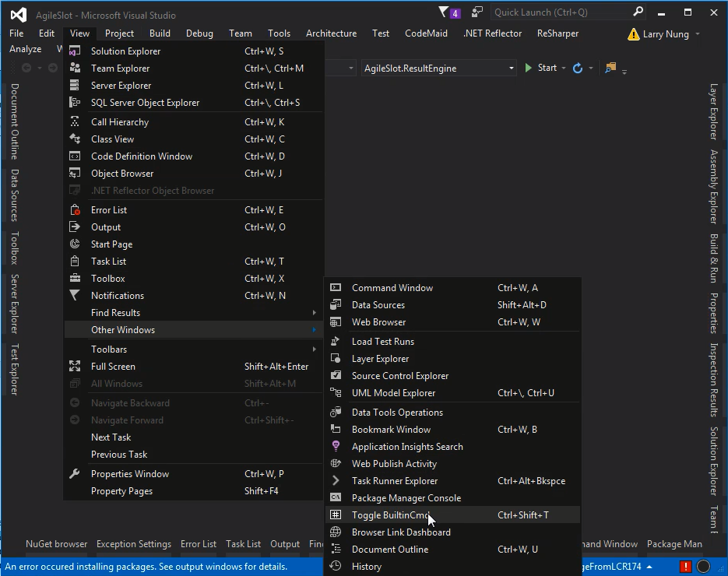Open the refresh button dropdown arrow
The image size is (728, 576).
coord(590,68)
